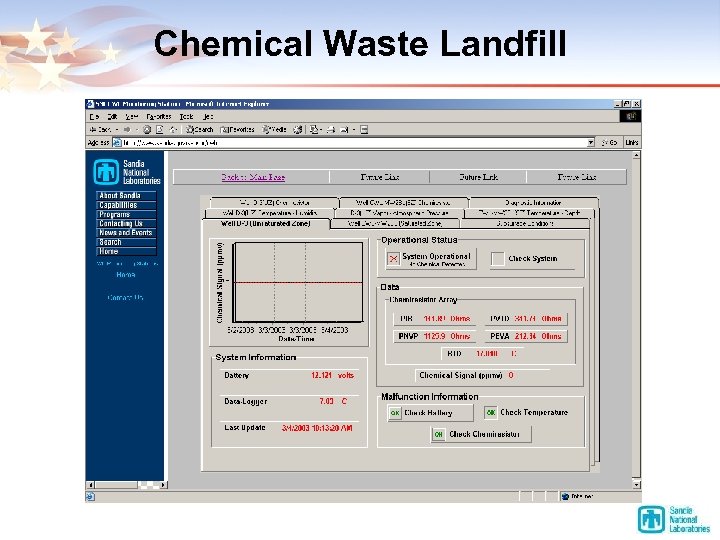
Task: Toggle the Check System indicator box
Action: tap(497, 259)
